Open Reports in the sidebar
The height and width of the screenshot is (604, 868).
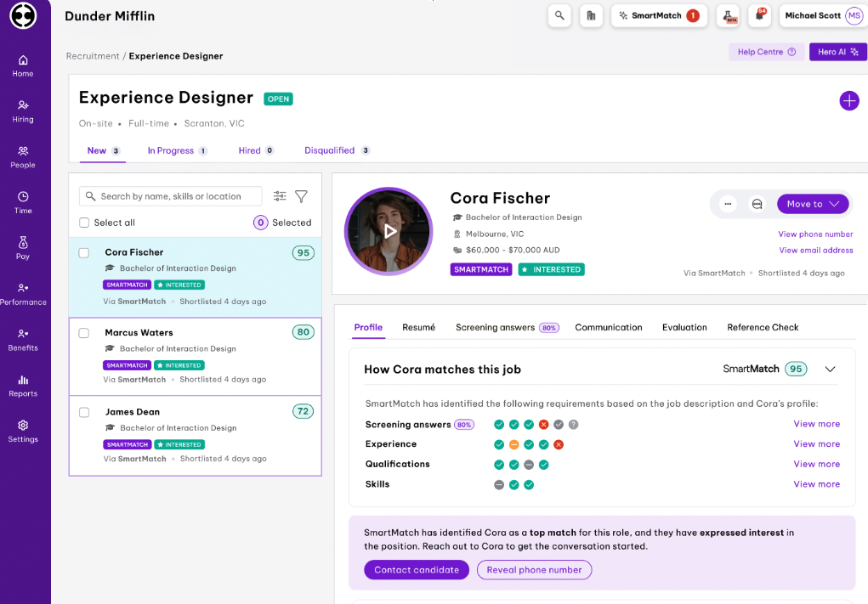[x=23, y=386]
